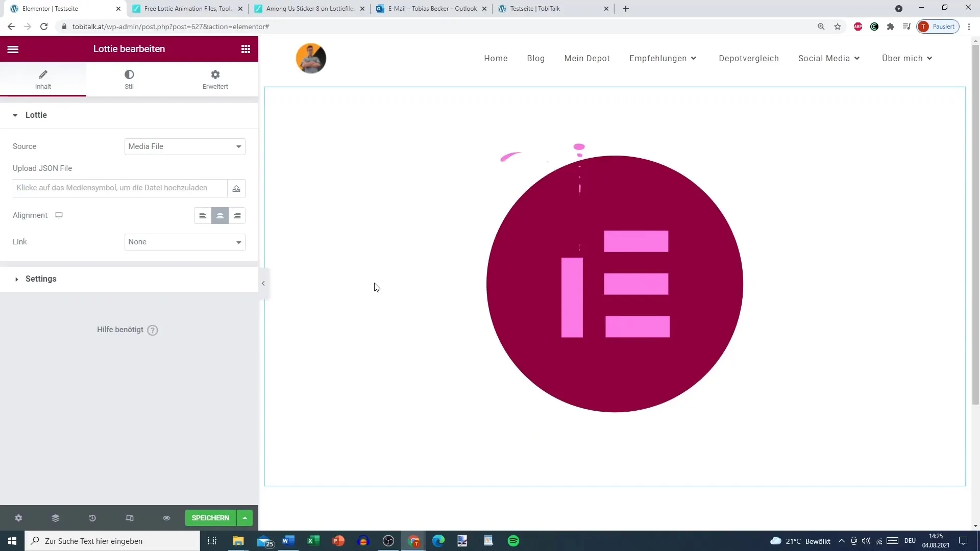This screenshot has height=551, width=980.
Task: Open OBS Studio from the taskbar
Action: pyautogui.click(x=388, y=541)
